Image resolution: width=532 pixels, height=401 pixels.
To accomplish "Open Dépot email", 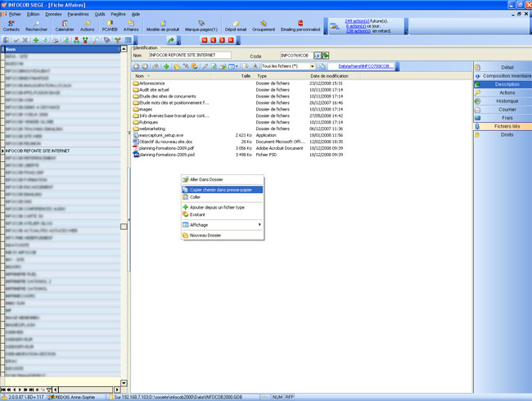I will click(236, 26).
